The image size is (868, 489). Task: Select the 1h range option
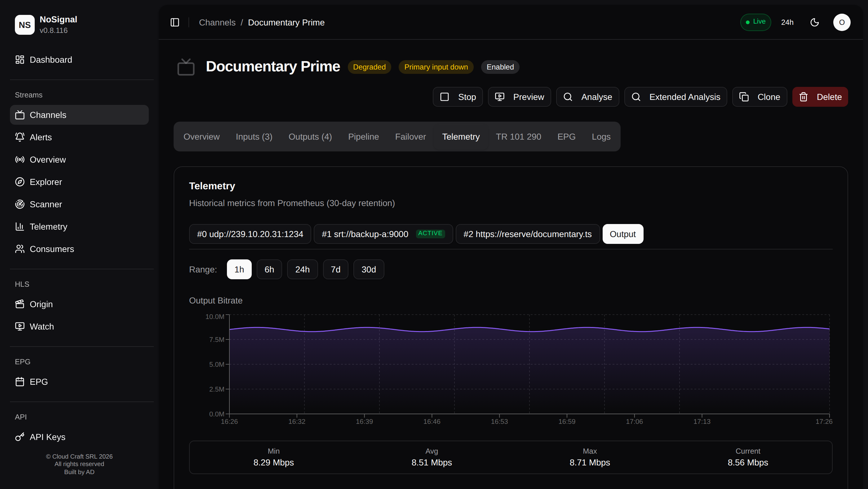(x=239, y=269)
